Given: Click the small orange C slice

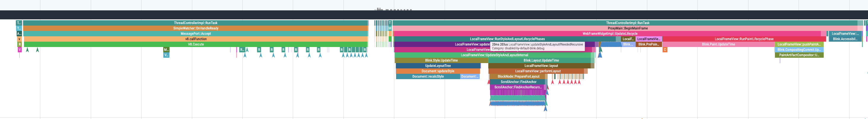Looking at the screenshot, I should pyautogui.click(x=665, y=50).
